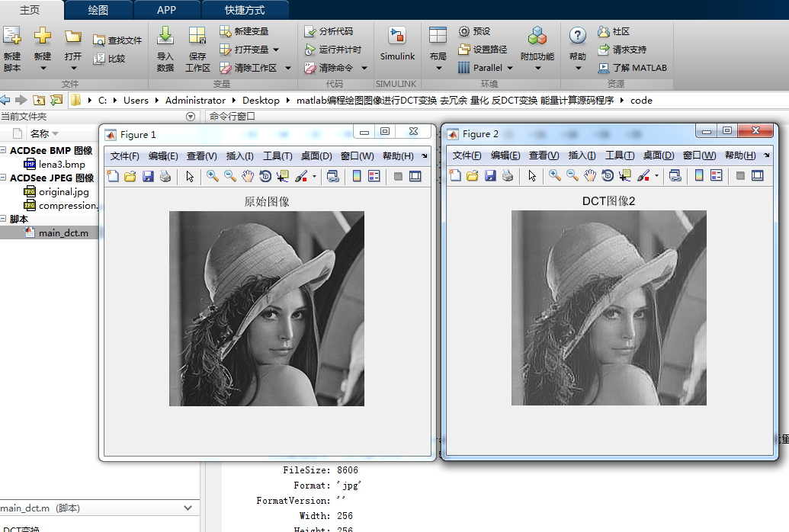Open Figure 2 插入(I) menu
The width and height of the screenshot is (789, 532).
pyautogui.click(x=582, y=155)
